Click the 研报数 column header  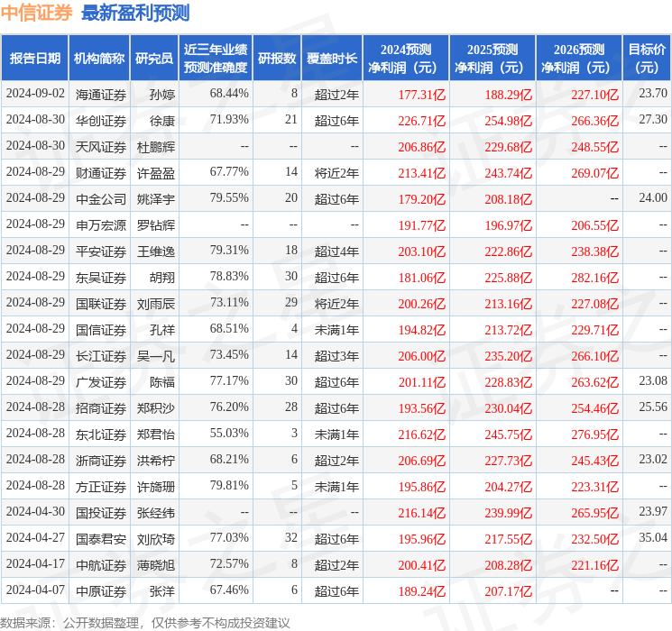(x=277, y=59)
